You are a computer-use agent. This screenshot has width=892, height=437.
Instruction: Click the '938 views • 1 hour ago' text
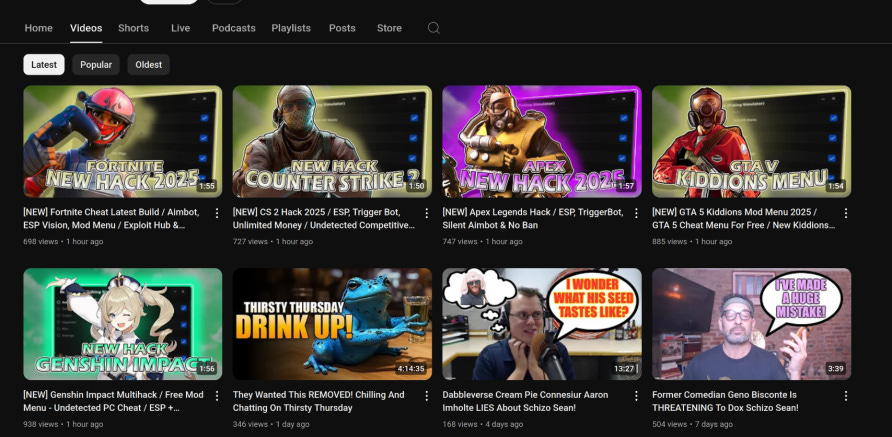[63, 424]
